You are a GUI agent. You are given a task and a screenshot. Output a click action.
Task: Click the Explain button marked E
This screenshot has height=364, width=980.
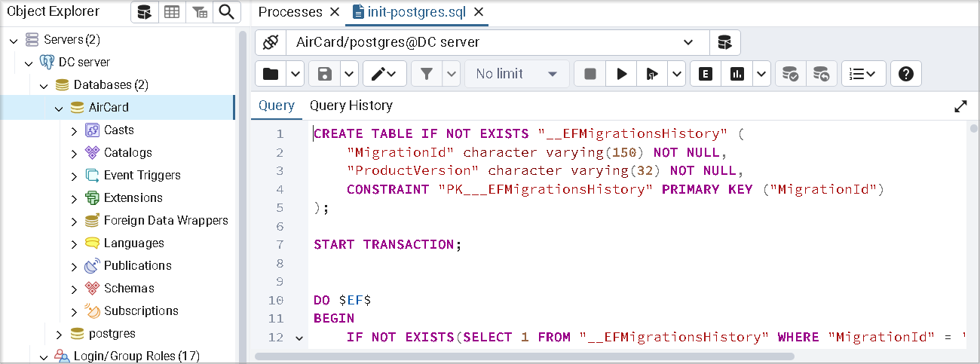tap(706, 74)
